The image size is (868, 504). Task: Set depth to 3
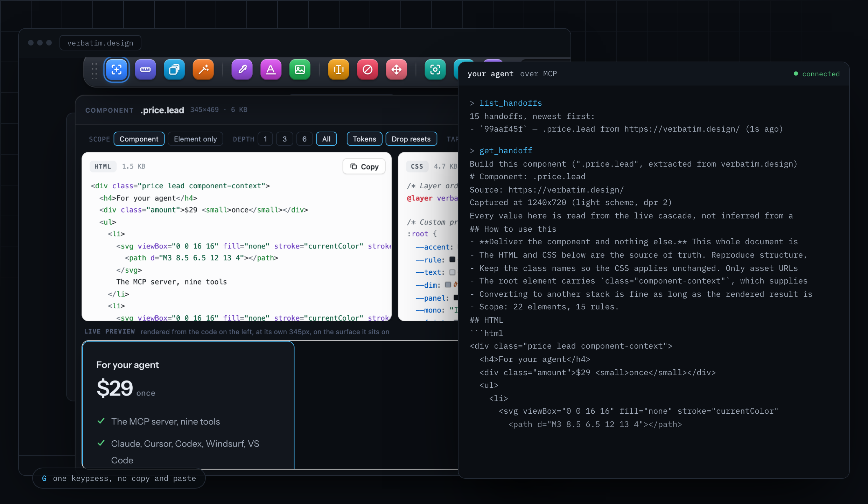point(285,139)
